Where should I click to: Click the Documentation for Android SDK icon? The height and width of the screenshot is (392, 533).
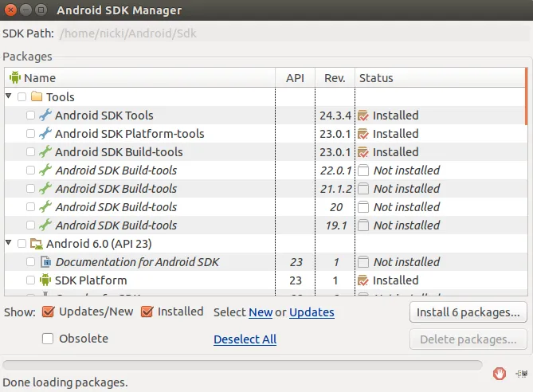(x=45, y=262)
